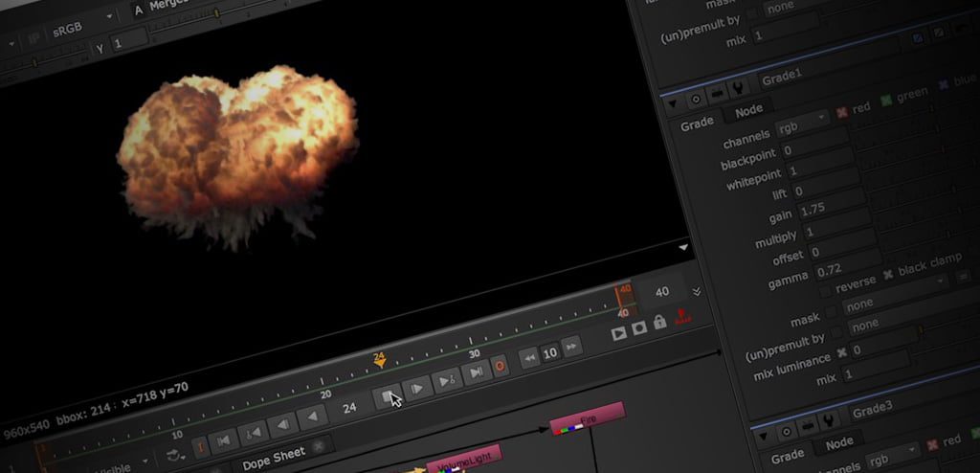Enable the Grade1 mask checkbox

point(831,311)
